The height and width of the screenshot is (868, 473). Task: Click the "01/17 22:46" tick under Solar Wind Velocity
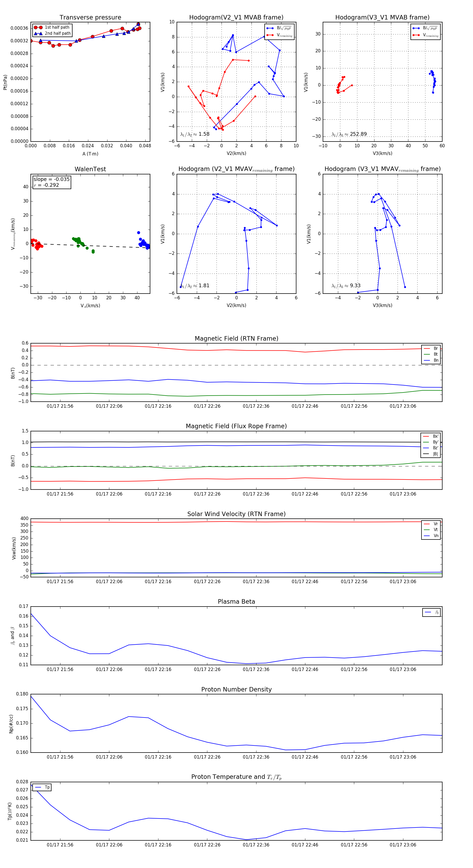305,582
